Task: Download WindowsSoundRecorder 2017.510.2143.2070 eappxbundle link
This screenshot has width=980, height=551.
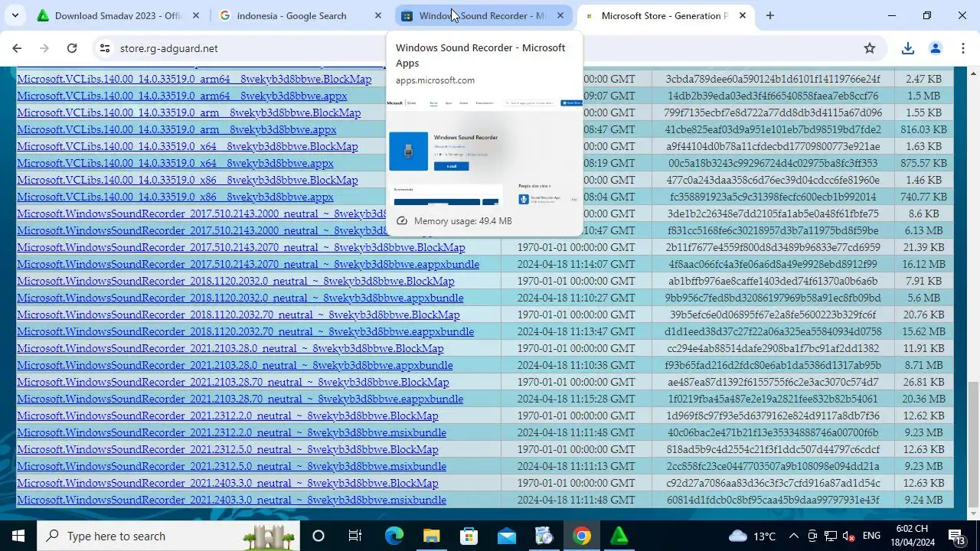Action: click(248, 264)
